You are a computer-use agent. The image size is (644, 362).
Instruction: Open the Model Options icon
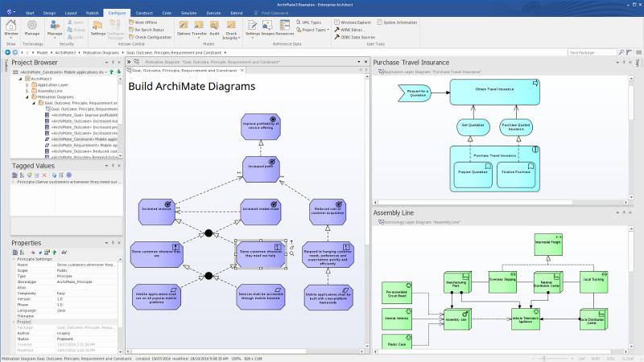pos(184,27)
